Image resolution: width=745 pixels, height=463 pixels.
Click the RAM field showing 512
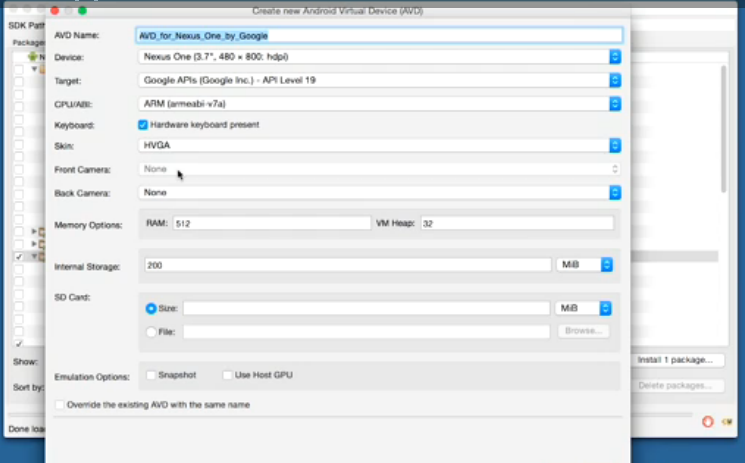point(271,223)
